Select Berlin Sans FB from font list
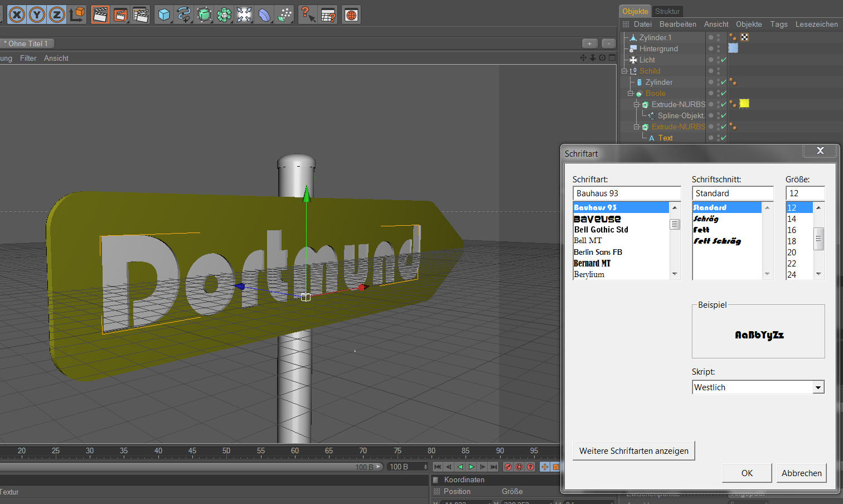Viewport: 843px width, 504px height. tap(598, 252)
